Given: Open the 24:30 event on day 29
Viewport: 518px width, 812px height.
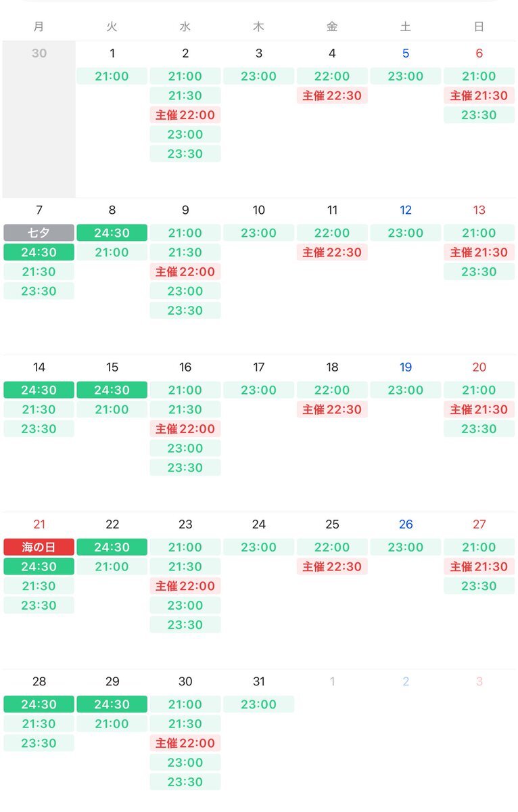Looking at the screenshot, I should (112, 704).
